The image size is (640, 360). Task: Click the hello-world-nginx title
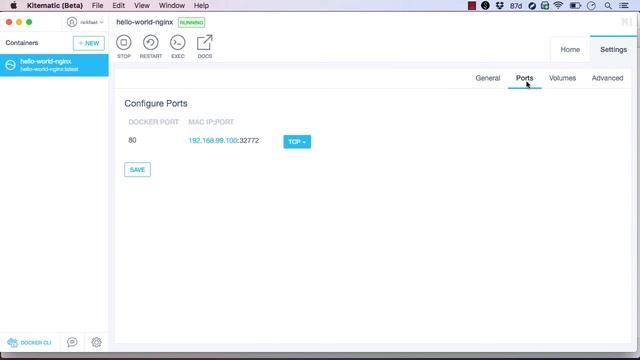(x=144, y=22)
